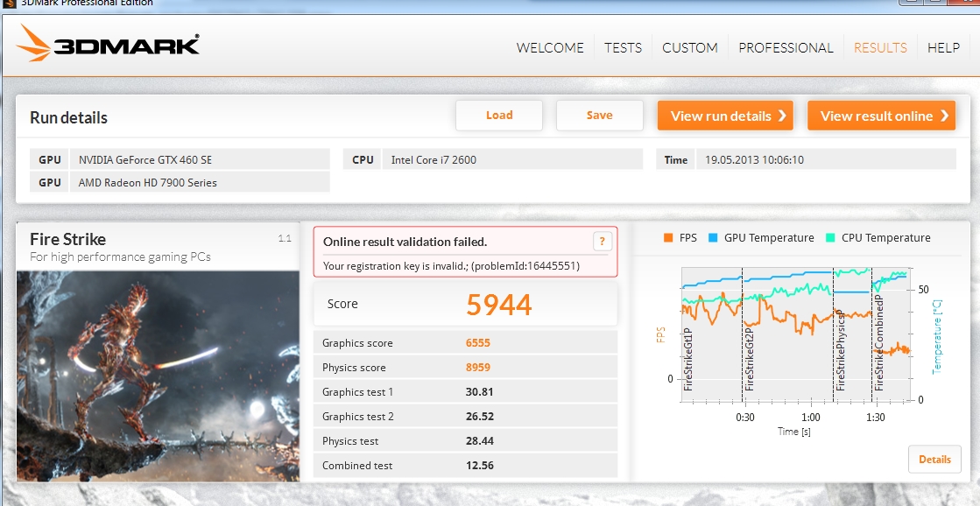The image size is (980, 506).
Task: Click the overall score 5944
Action: 498,305
